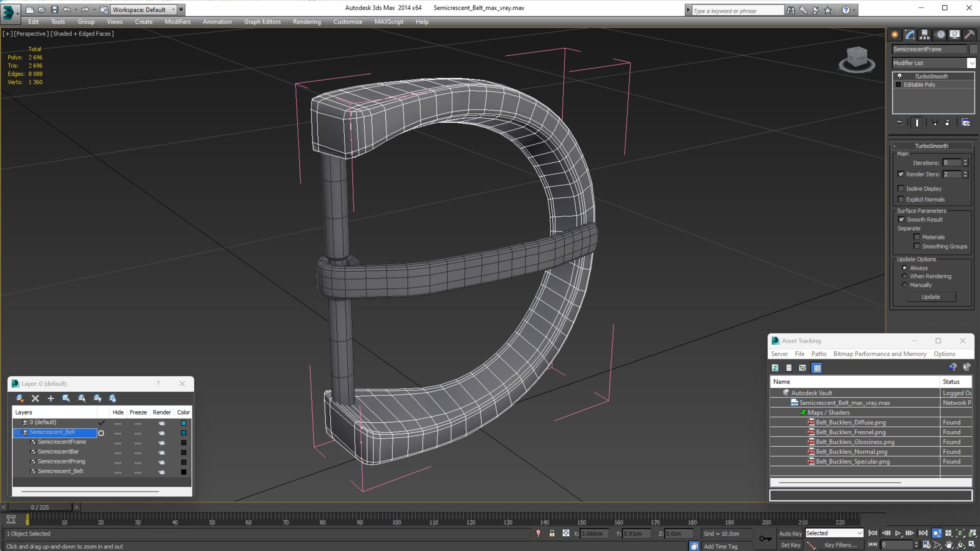The image size is (980, 551).
Task: Enable Explicit Normals checkbox
Action: (x=901, y=199)
